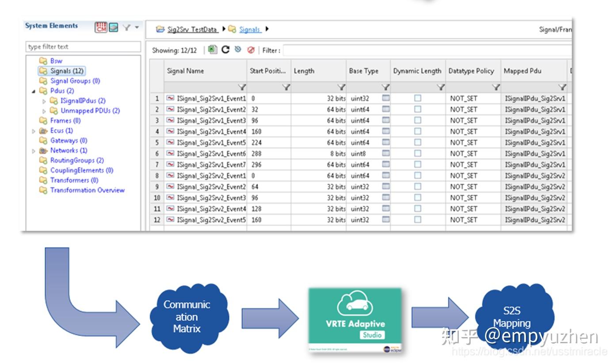
Task: Click the filter funnel under Signal Name column
Action: [x=242, y=87]
